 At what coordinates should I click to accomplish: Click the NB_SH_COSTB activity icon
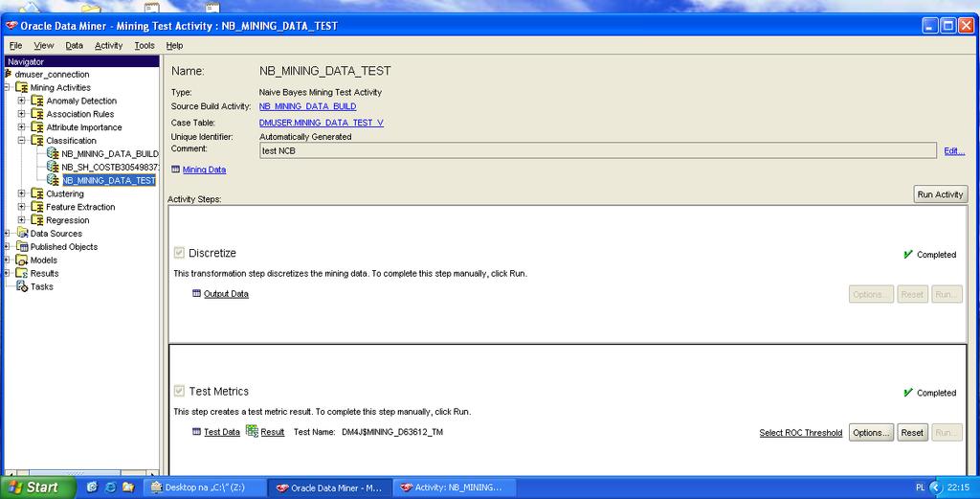point(54,167)
